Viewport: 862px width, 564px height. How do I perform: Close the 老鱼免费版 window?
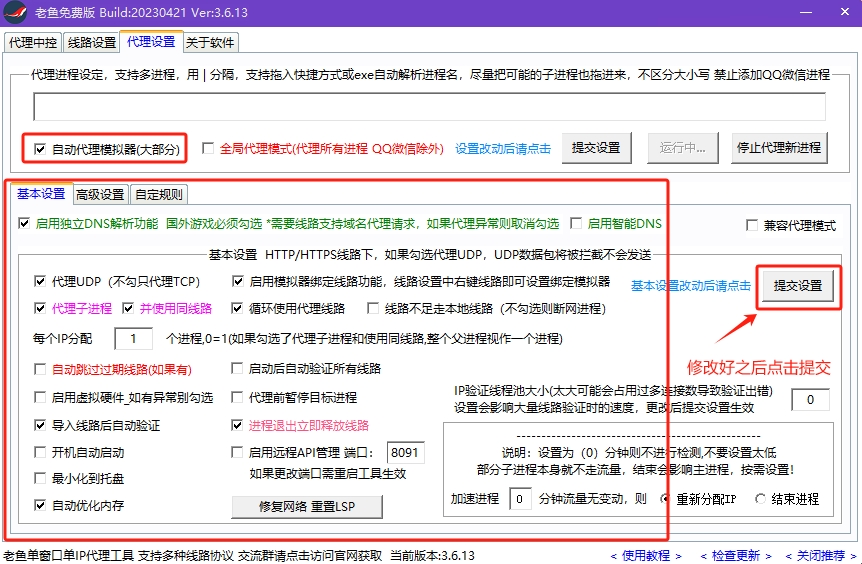[845, 12]
